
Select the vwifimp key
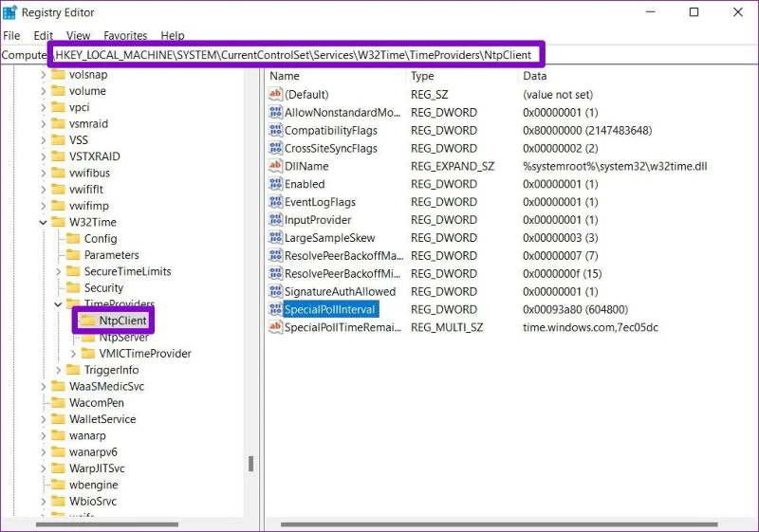89,206
